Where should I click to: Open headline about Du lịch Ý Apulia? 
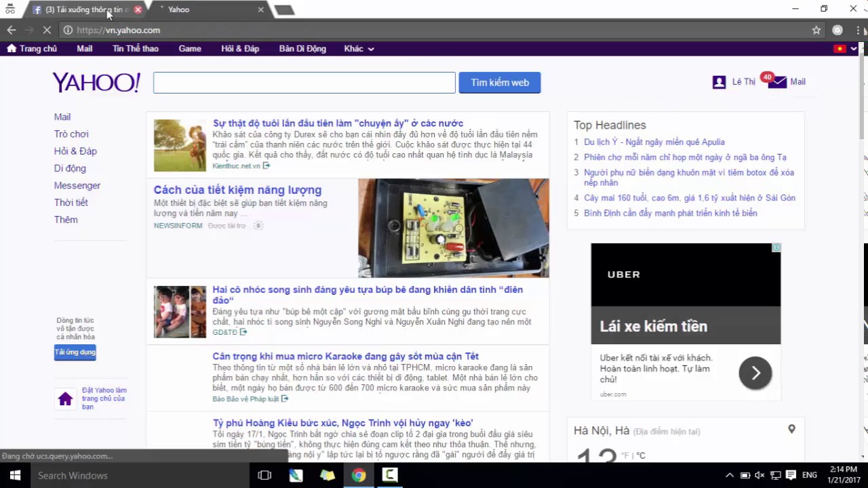[x=654, y=142]
